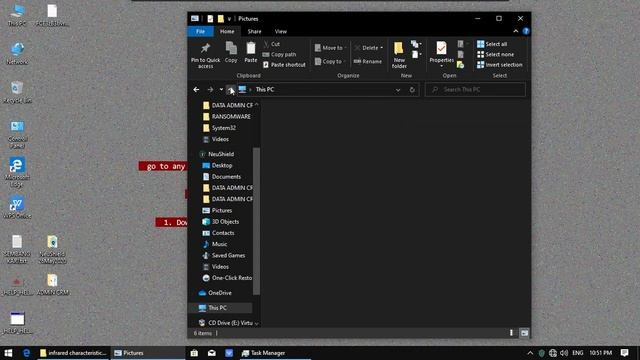Collapse the ribbon with the chevron
The width and height of the screenshot is (640, 360).
coord(516,31)
